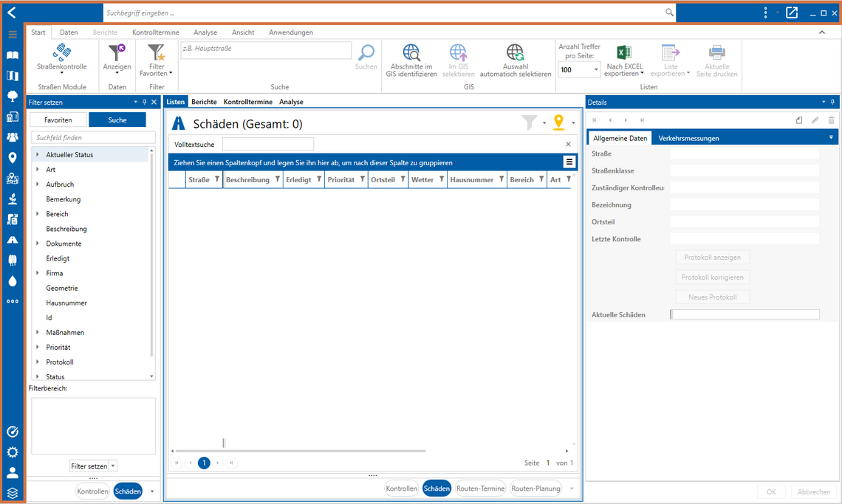Expand the Aktueller Status tree node
Viewport: 842px width, 504px height.
point(38,154)
